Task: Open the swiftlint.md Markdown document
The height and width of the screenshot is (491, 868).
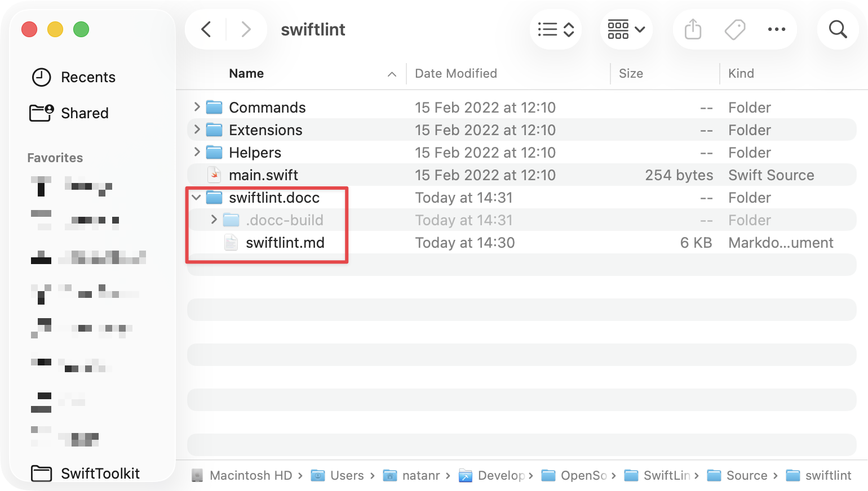Action: click(285, 243)
